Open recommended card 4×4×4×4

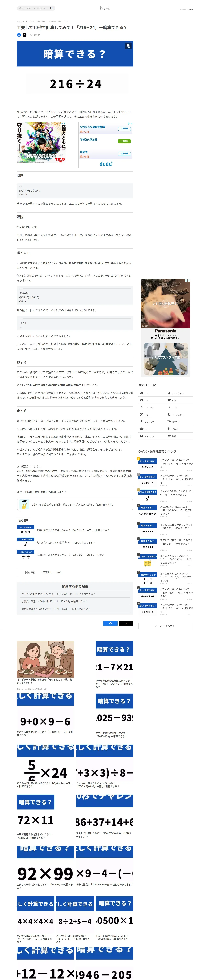[x=35, y=920]
